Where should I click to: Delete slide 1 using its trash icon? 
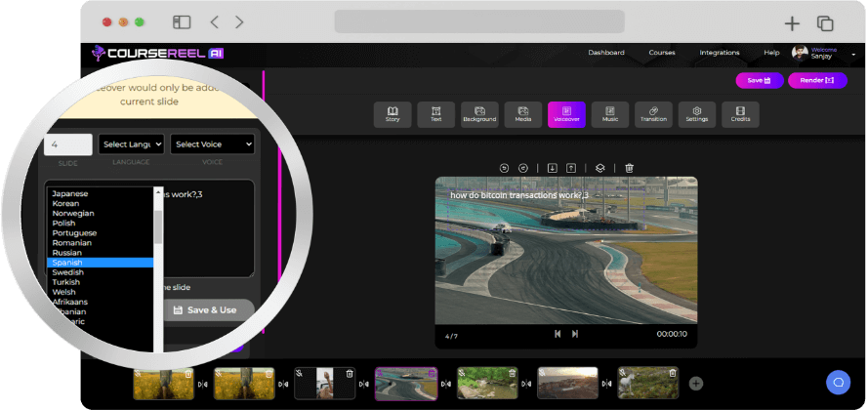(188, 374)
